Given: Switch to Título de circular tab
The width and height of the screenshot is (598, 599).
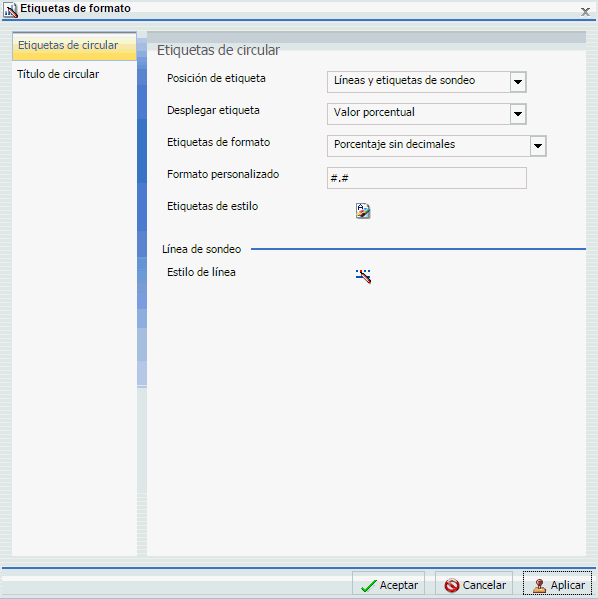Looking at the screenshot, I should pyautogui.click(x=58, y=74).
